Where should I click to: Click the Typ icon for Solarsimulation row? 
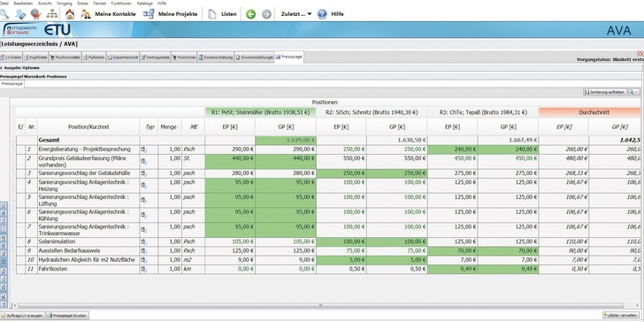tap(143, 241)
